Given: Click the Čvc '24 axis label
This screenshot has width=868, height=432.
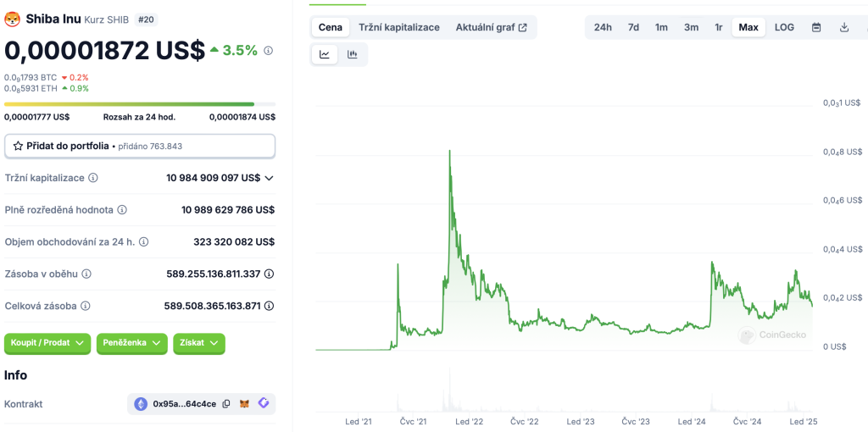Looking at the screenshot, I should point(748,422).
